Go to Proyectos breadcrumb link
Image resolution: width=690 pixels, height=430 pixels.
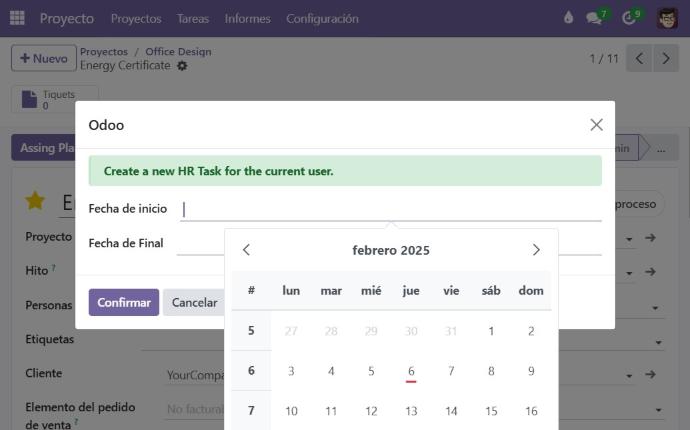pos(104,51)
